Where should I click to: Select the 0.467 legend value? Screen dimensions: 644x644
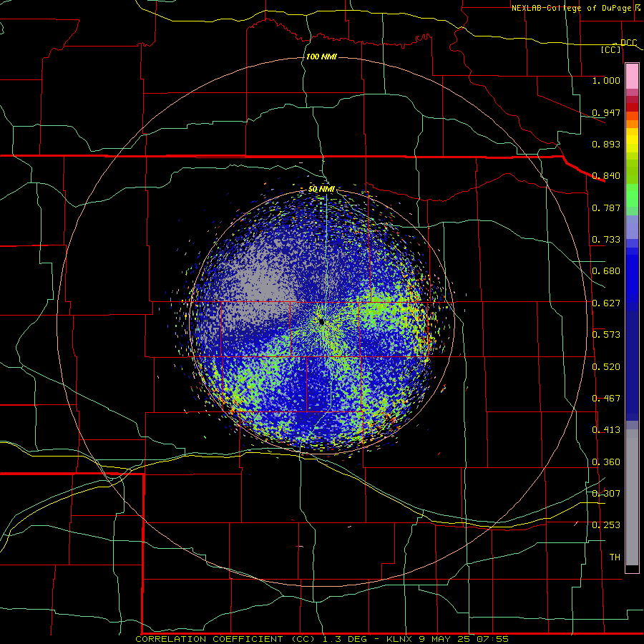coord(606,399)
